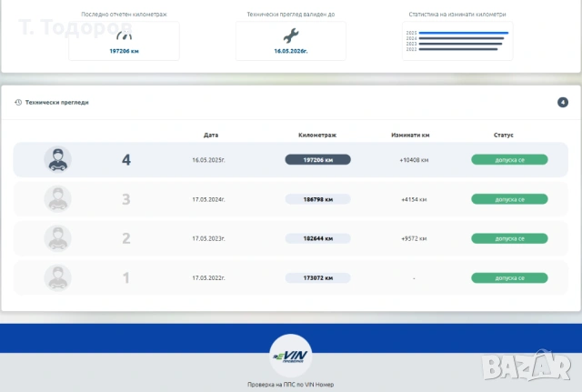Click the Проверка на ППС по VIN Номер link

tap(291, 385)
